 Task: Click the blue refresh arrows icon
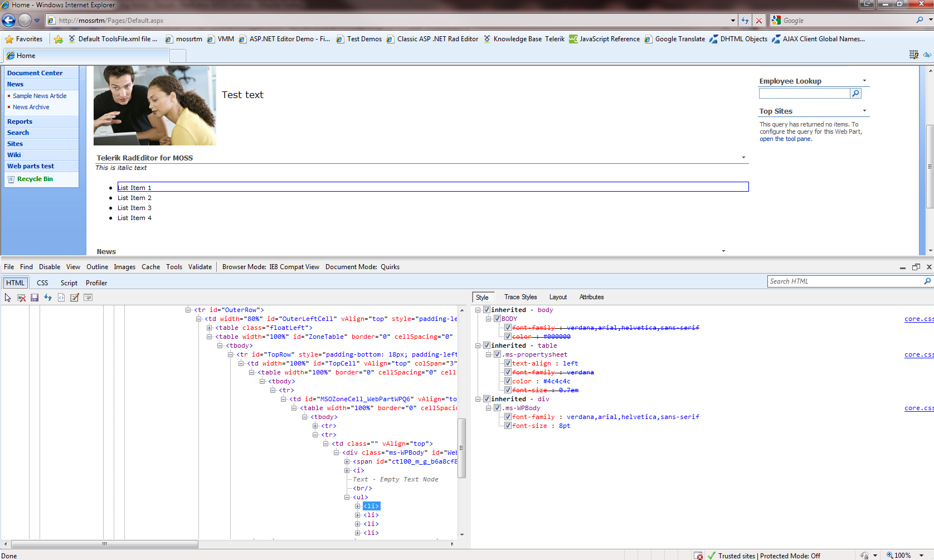click(48, 298)
